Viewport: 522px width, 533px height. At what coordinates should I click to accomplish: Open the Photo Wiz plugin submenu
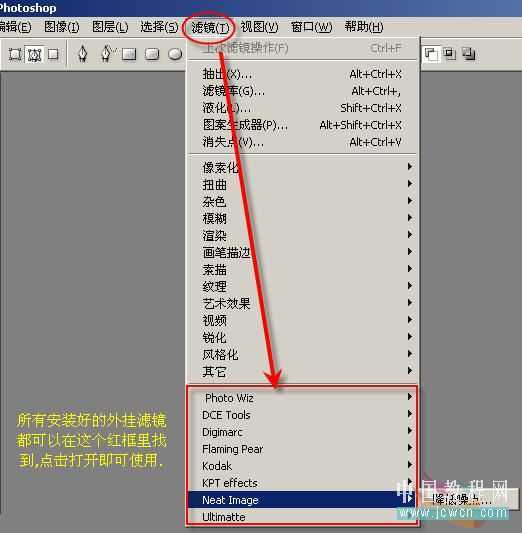pos(302,397)
